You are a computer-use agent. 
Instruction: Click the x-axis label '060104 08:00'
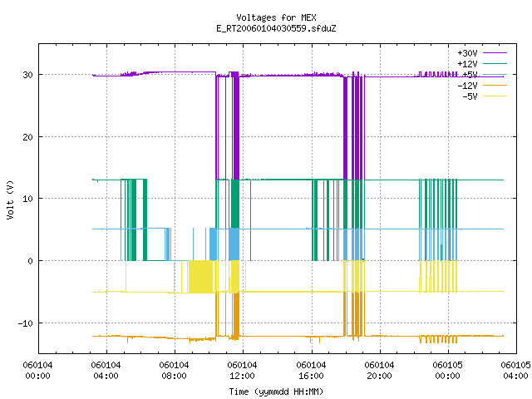pyautogui.click(x=174, y=371)
